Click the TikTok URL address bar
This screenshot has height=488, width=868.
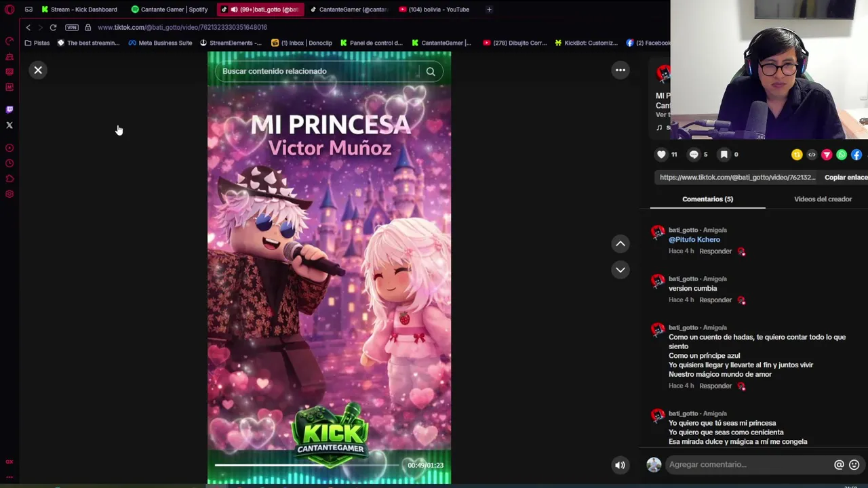[182, 27]
